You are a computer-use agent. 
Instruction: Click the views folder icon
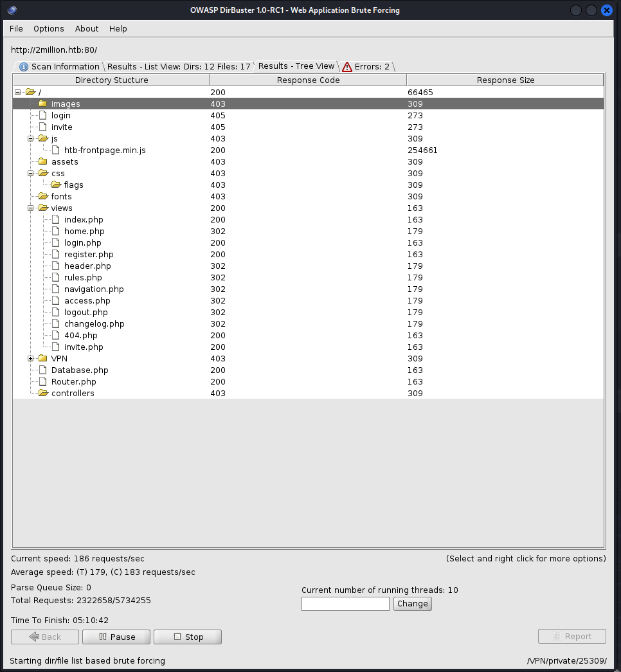coord(43,208)
